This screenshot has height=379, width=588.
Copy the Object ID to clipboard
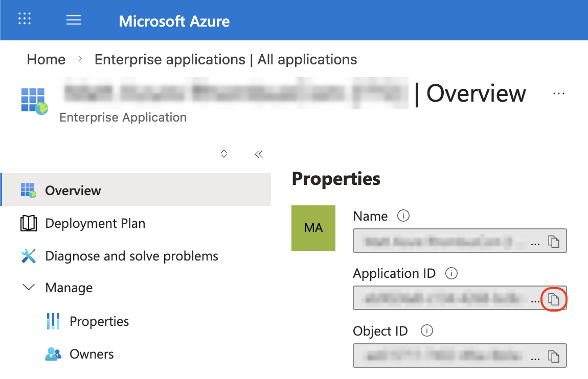[554, 356]
